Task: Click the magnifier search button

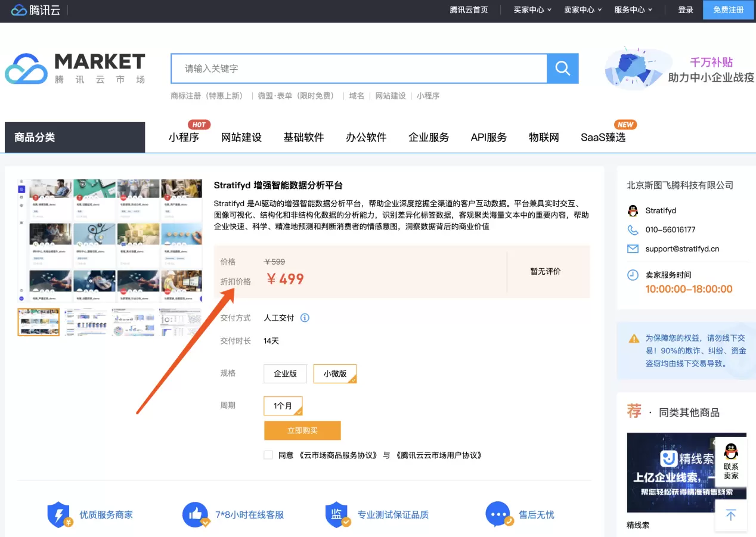Action: point(562,69)
